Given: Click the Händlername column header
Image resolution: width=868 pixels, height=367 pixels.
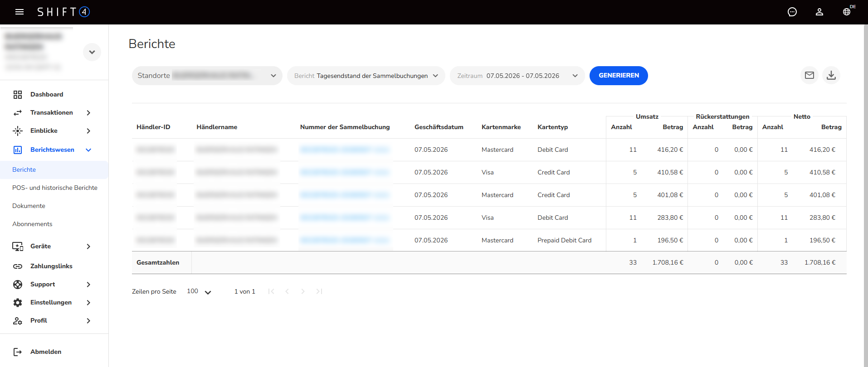Looking at the screenshot, I should click(217, 127).
